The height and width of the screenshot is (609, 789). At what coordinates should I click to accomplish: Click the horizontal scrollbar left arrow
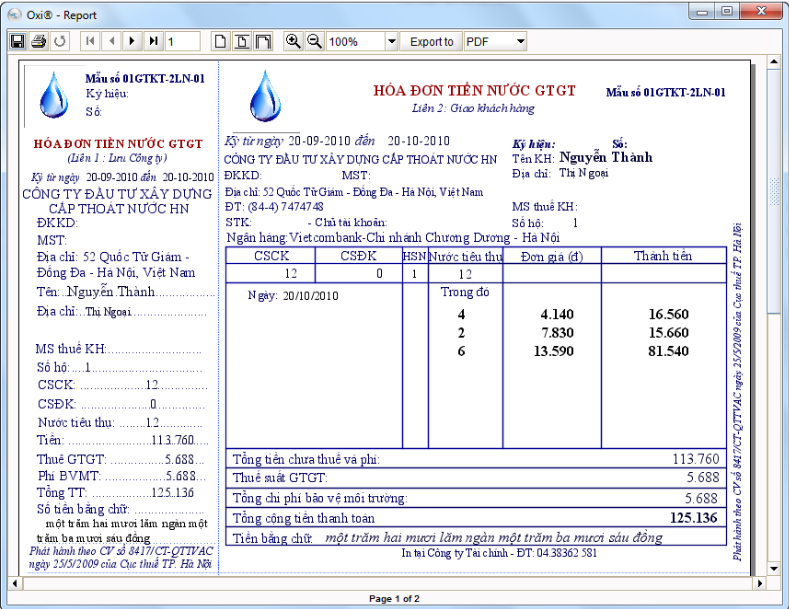coord(15,582)
